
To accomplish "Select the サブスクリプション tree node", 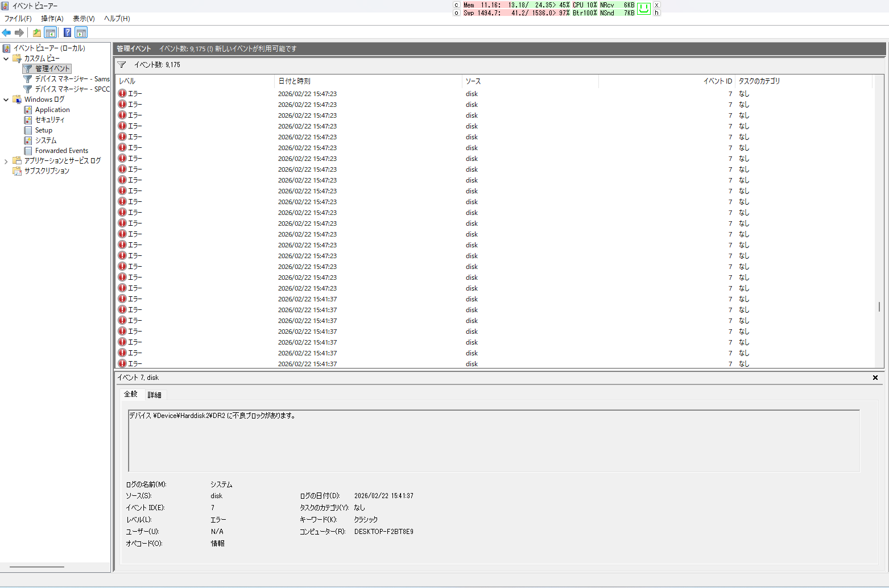I will tap(47, 171).
